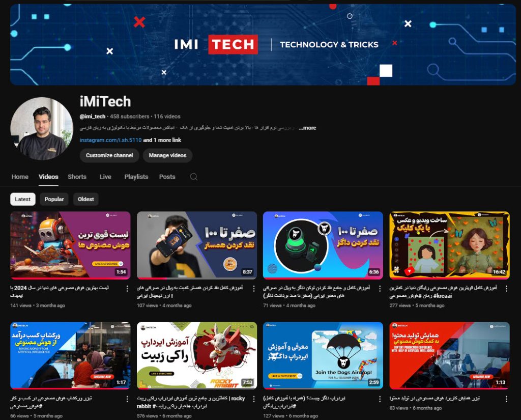Play the "Join the Dogs Airdrop" video thumbnail

pyautogui.click(x=323, y=355)
